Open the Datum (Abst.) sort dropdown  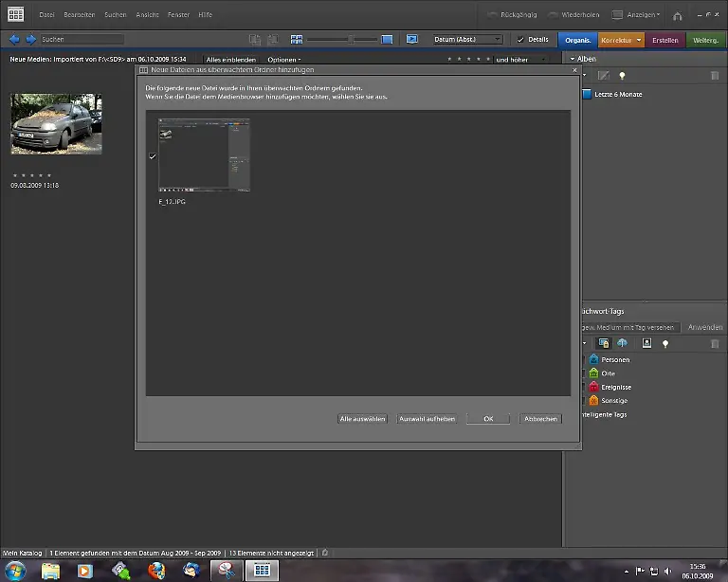click(467, 40)
